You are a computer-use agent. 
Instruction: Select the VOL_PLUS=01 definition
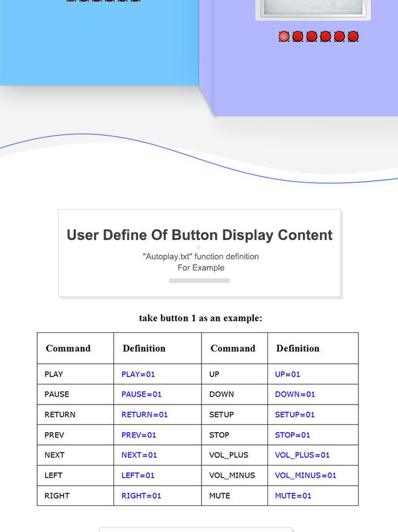point(302,455)
